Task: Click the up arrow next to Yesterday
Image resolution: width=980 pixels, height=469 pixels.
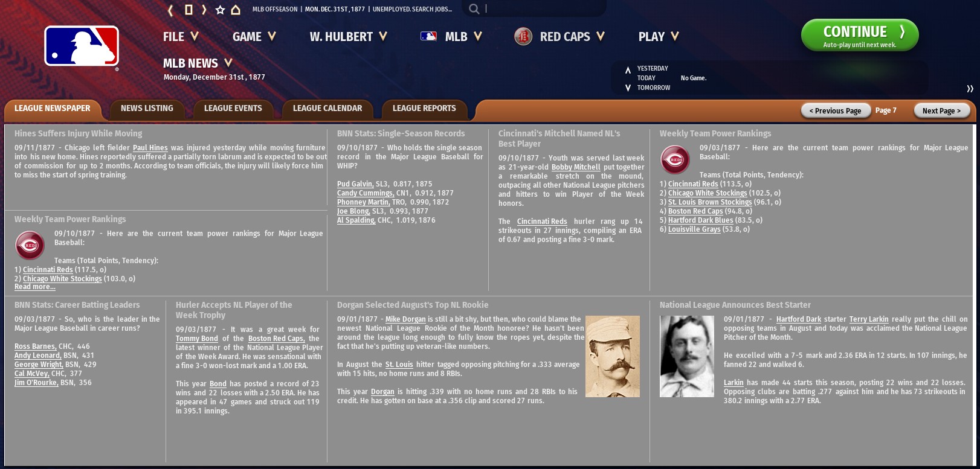Action: [x=628, y=70]
